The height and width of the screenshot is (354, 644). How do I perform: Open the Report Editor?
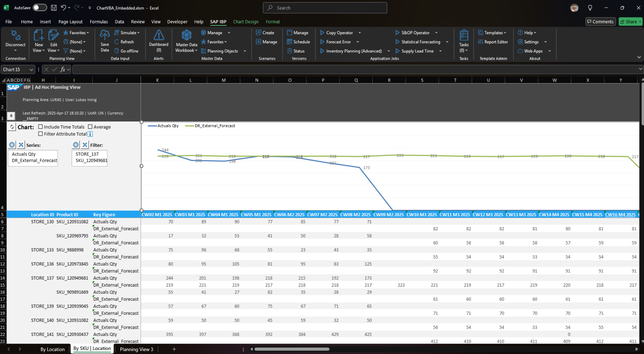coord(493,42)
